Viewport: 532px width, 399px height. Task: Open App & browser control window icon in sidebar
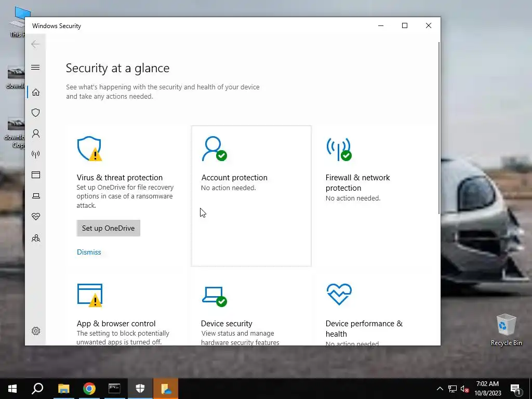pyautogui.click(x=36, y=175)
